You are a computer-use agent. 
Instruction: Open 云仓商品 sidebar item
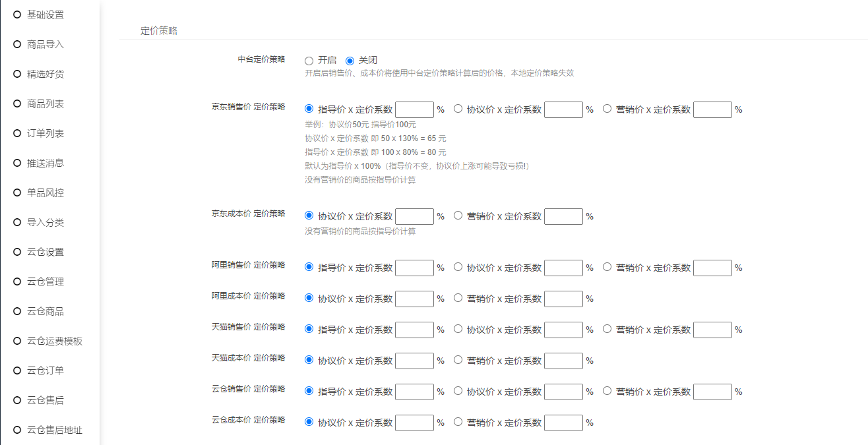pos(46,311)
